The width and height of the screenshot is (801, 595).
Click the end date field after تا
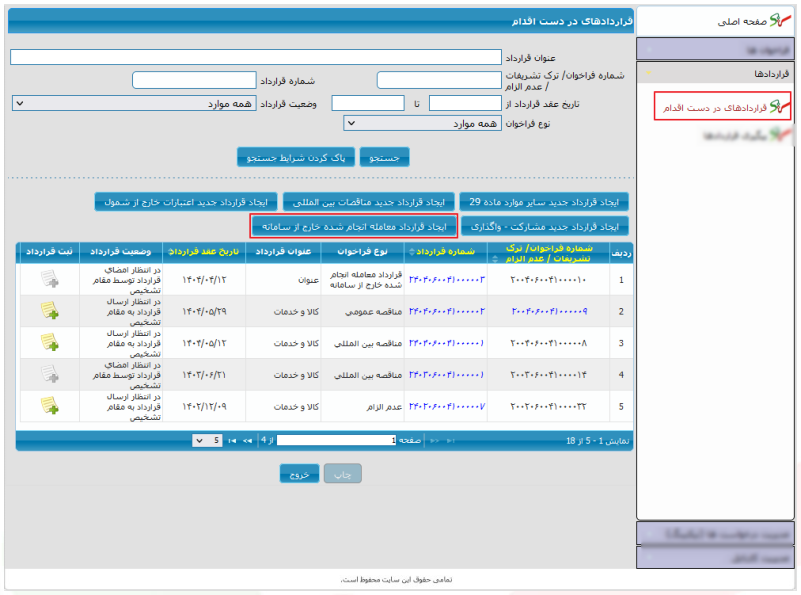click(368, 103)
